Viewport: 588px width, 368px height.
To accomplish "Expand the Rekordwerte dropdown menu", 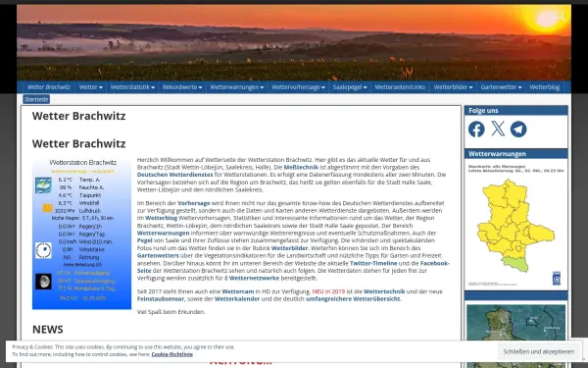I will 182,87.
